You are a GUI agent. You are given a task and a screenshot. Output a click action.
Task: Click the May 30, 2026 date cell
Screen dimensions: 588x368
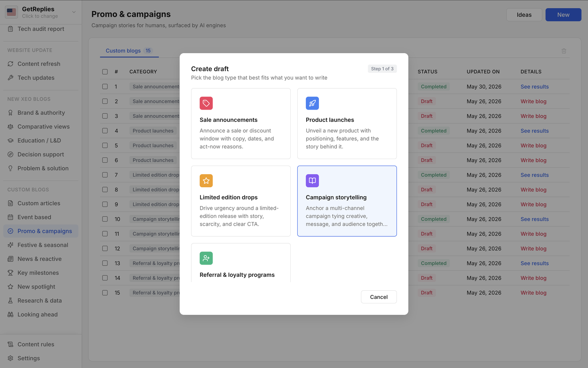[484, 87]
